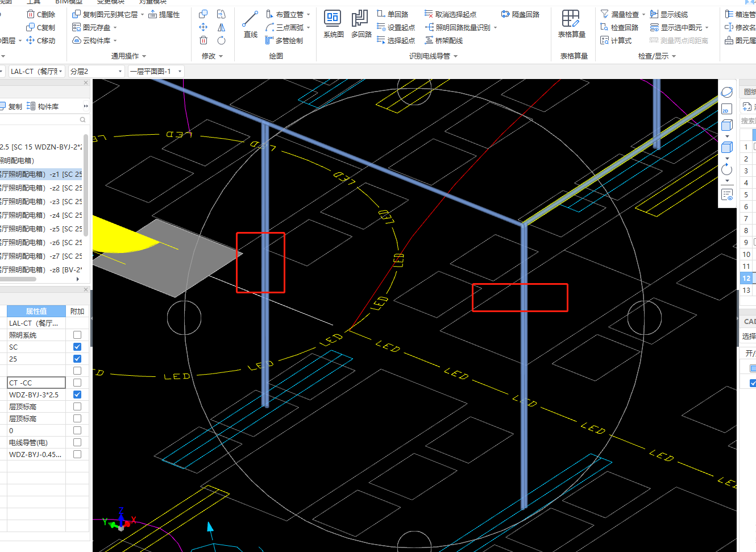
Task: Click the rotate icon in 修改 group
Action: 221,40
